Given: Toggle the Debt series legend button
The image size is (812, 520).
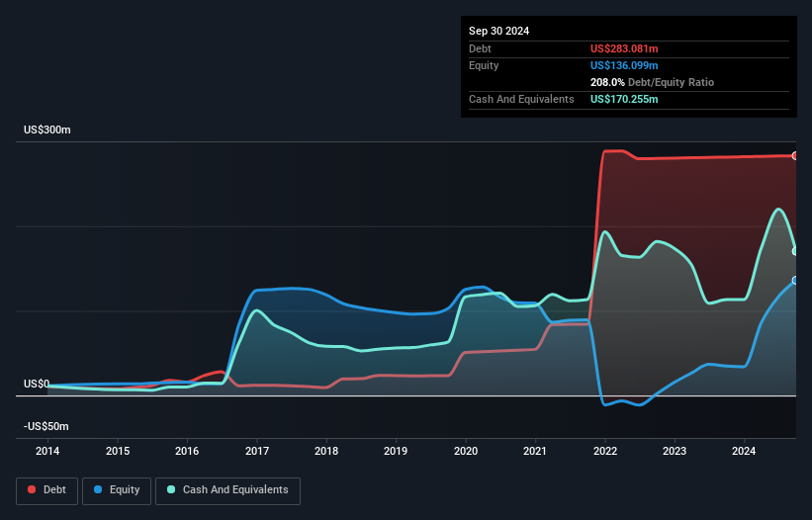Looking at the screenshot, I should coord(47,490).
